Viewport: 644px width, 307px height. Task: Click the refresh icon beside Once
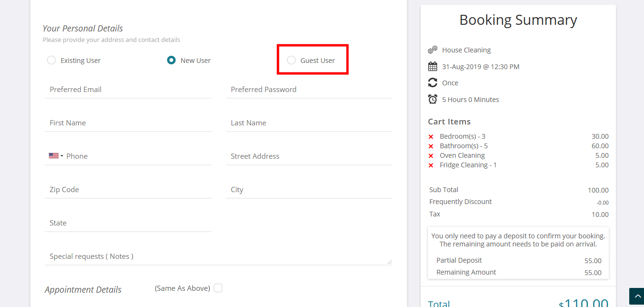433,82
